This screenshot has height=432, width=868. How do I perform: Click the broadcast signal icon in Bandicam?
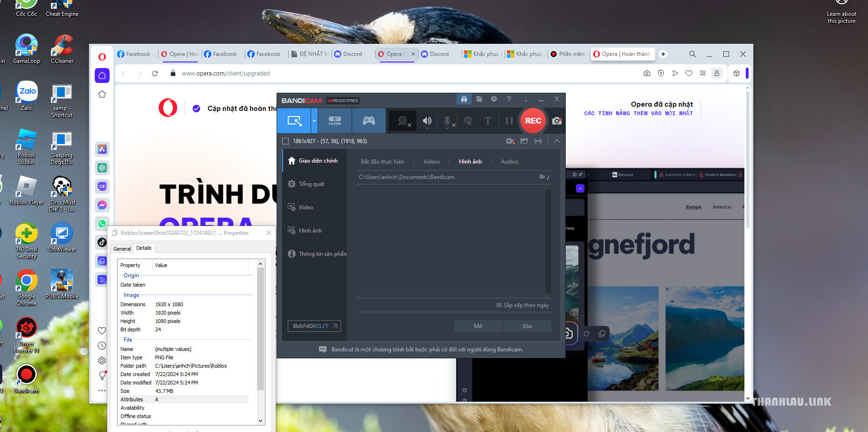click(x=538, y=141)
